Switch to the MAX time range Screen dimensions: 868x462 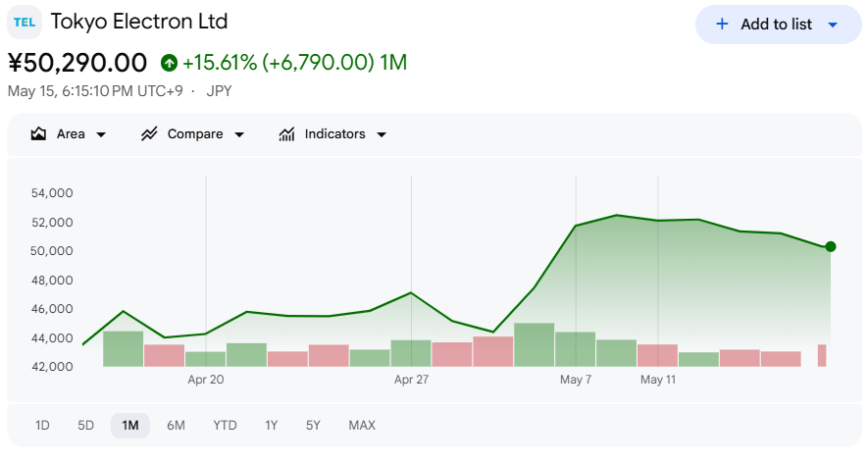point(362,426)
